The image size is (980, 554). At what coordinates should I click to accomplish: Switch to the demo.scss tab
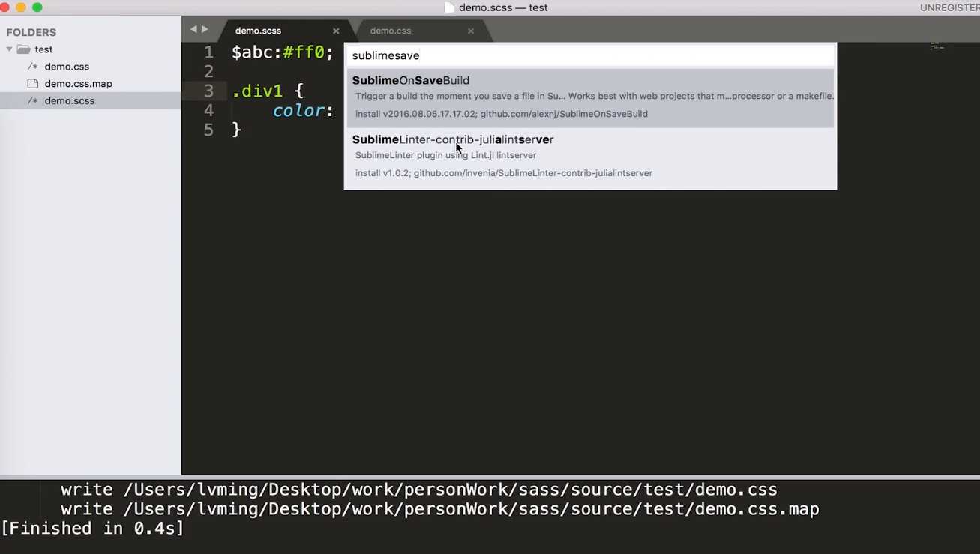coord(258,31)
